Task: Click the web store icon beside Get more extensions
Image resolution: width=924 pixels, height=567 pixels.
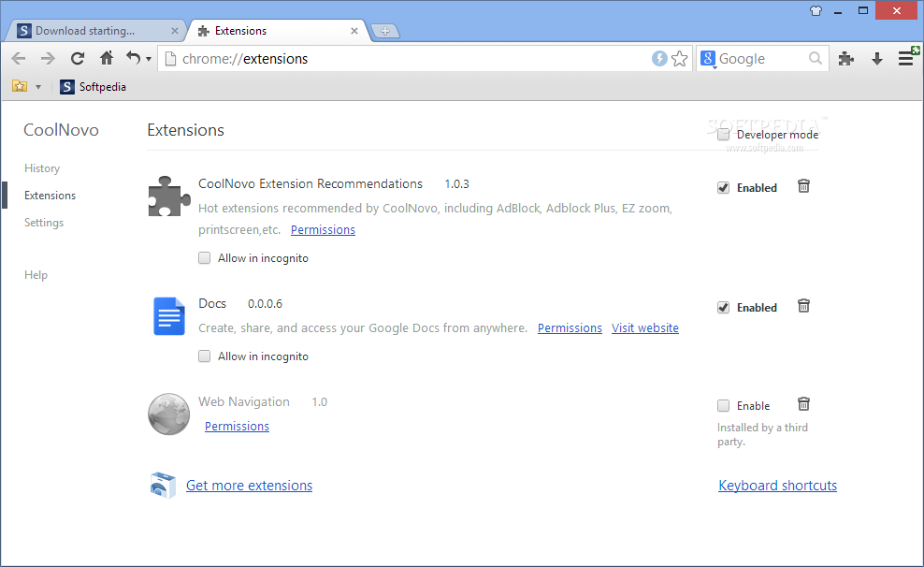Action: [x=163, y=485]
